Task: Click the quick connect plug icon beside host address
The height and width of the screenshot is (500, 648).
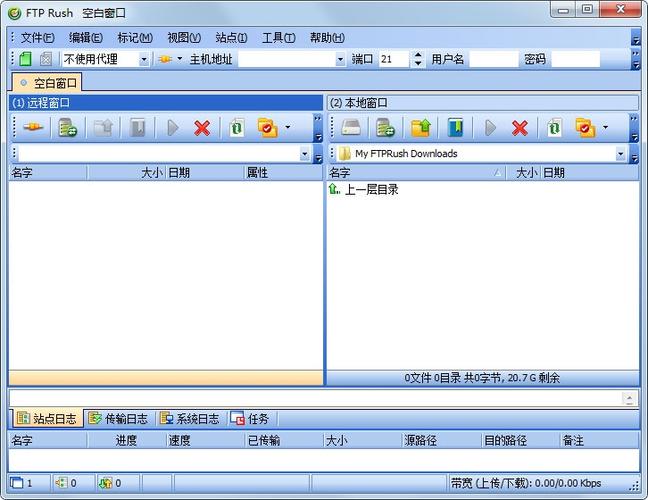Action: pyautogui.click(x=165, y=59)
